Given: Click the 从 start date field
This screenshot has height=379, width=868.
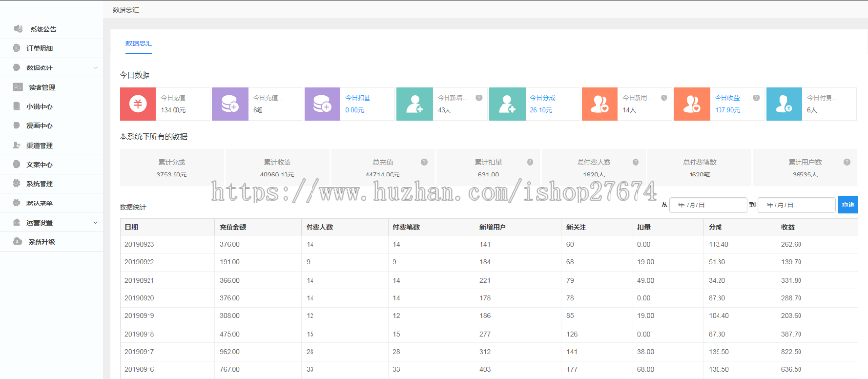Looking at the screenshot, I should coord(709,204).
